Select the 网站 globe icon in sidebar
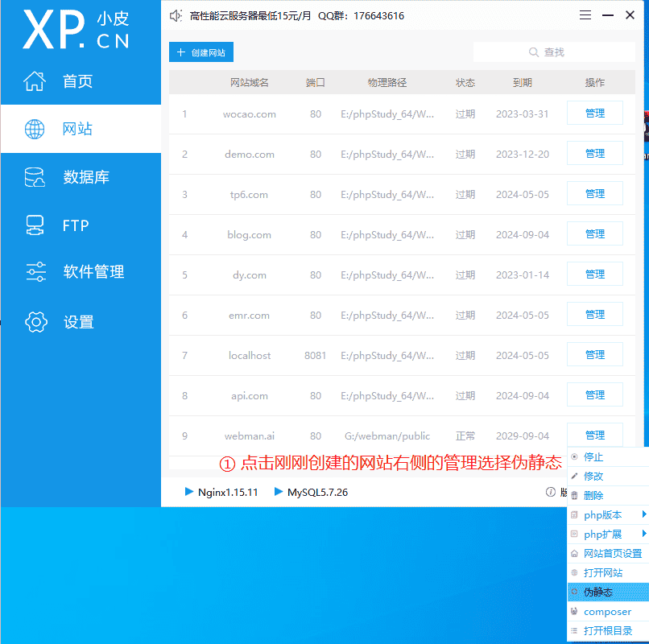Image resolution: width=649 pixels, height=644 pixels. [x=35, y=129]
